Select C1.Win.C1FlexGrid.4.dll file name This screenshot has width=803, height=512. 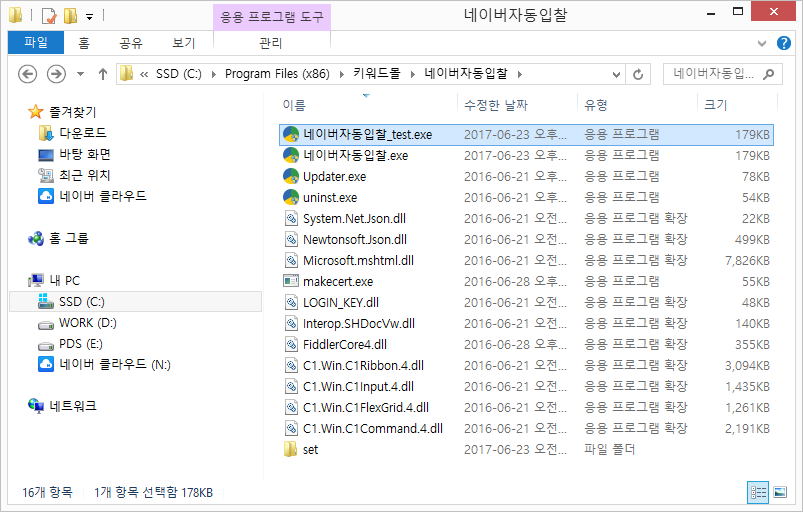(366, 408)
